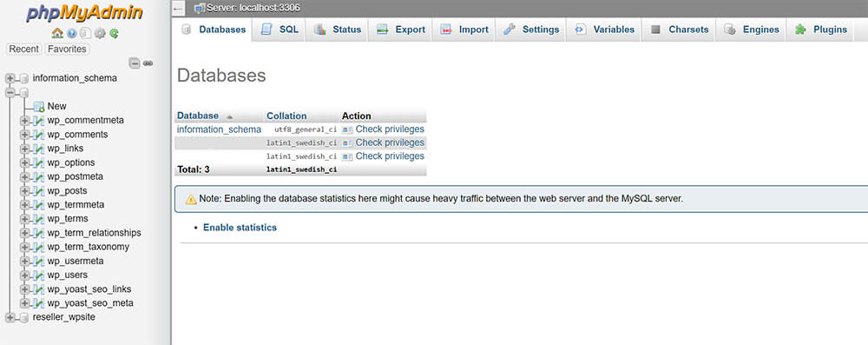Hide navigation panel with the arrow button

pos(178,9)
